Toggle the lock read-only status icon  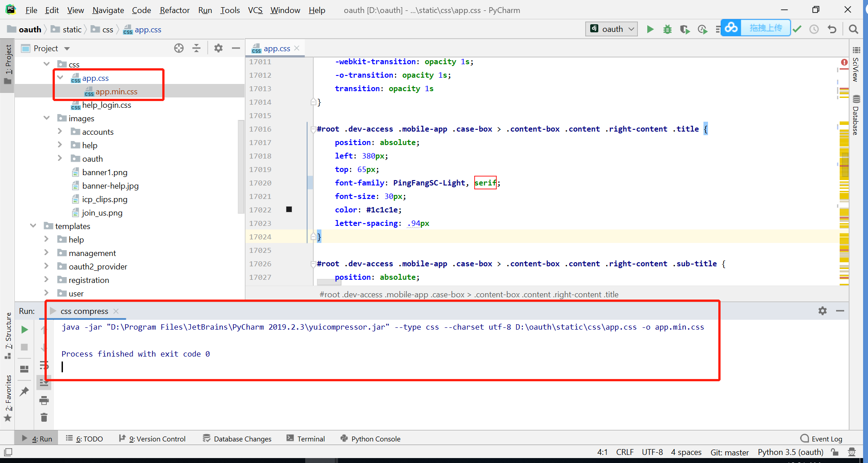(835, 452)
